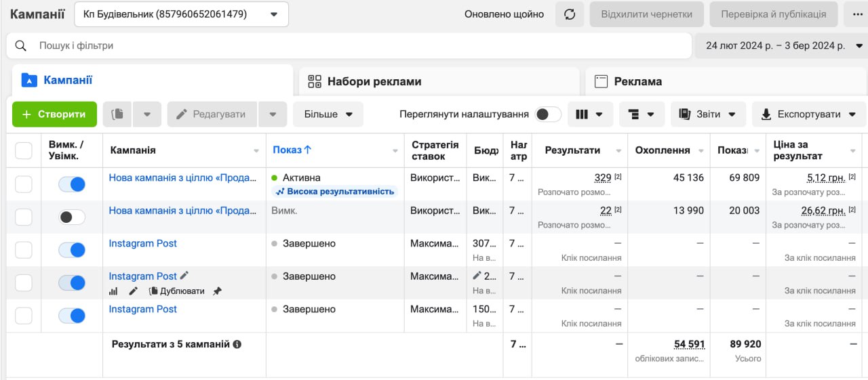
Task: Click the 5,12 грн. cost per result value
Action: [x=826, y=177]
